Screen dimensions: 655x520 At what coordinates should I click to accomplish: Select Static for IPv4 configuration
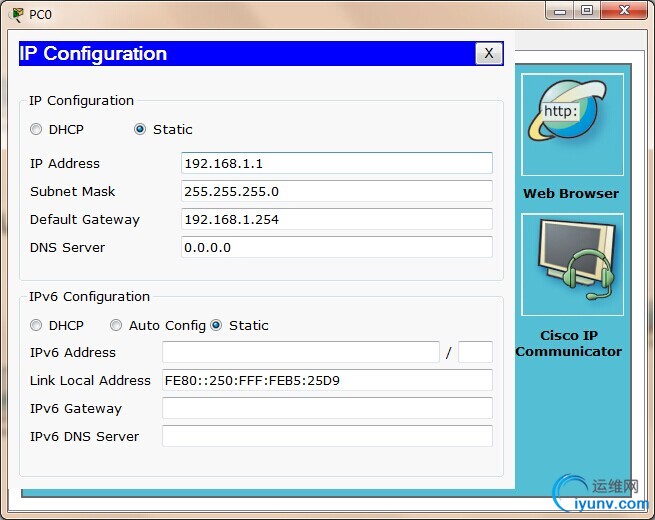(140, 129)
